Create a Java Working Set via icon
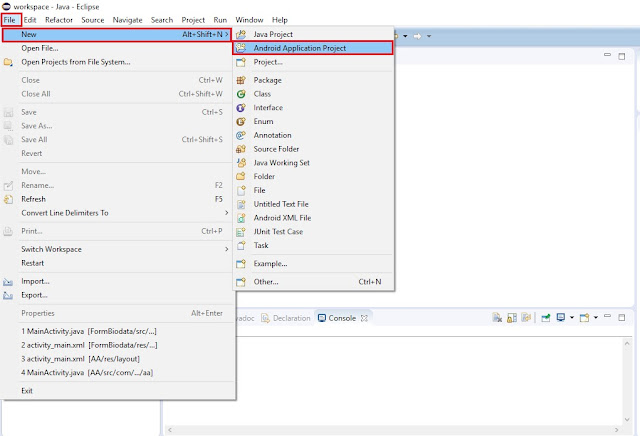The height and width of the screenshot is (436, 640). tap(241, 163)
